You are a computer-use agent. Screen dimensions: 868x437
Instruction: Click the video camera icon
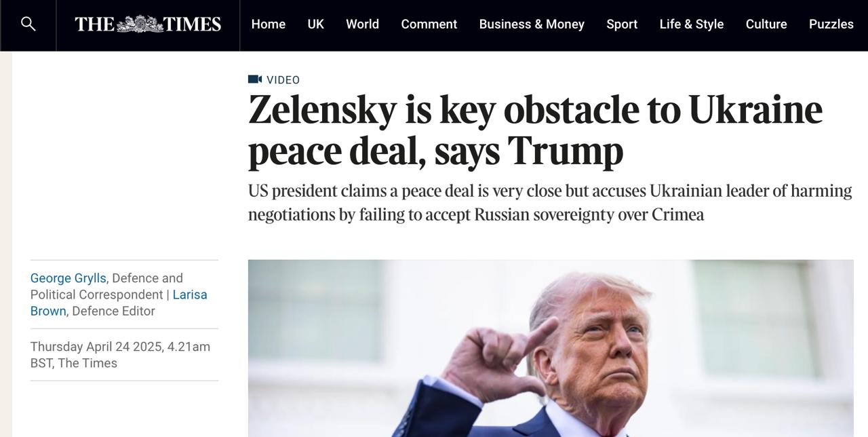pyautogui.click(x=255, y=79)
